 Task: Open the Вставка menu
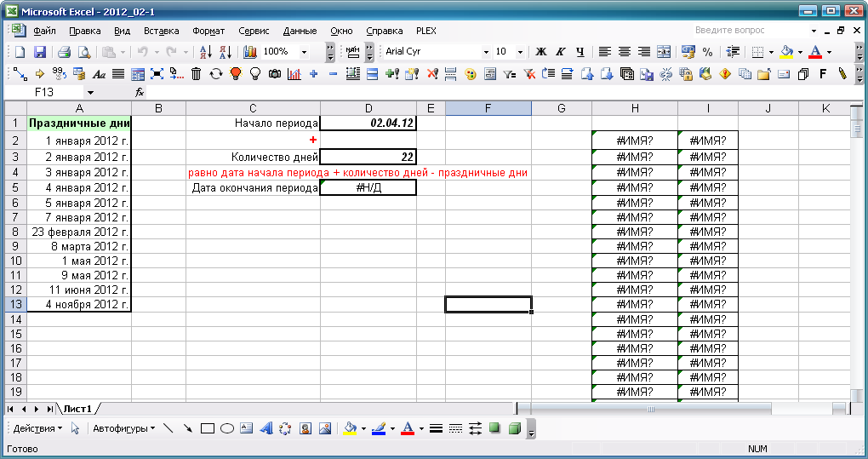[161, 31]
